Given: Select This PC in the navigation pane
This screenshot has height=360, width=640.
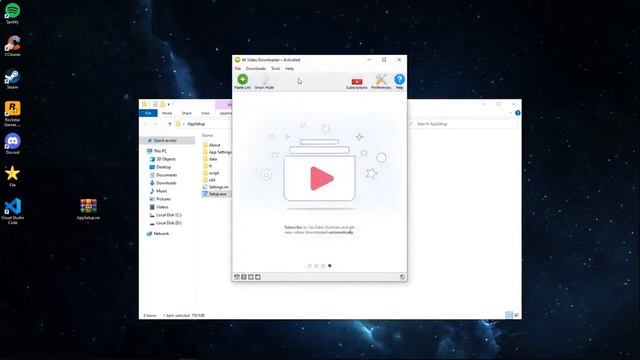Looking at the screenshot, I should (160, 151).
